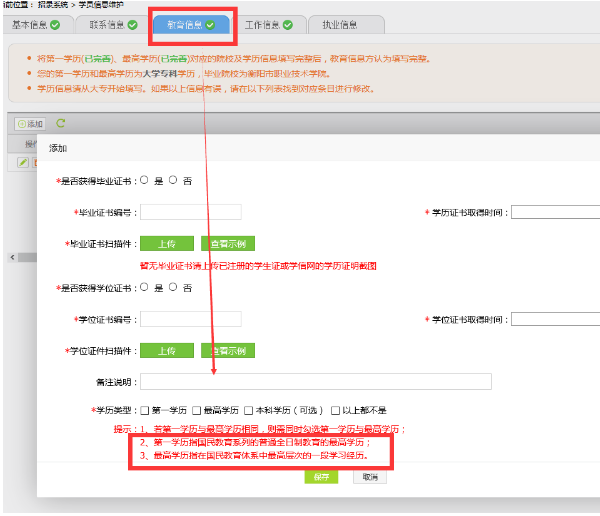
Task: Upload the 学位证件扫描件 file
Action: point(167,351)
